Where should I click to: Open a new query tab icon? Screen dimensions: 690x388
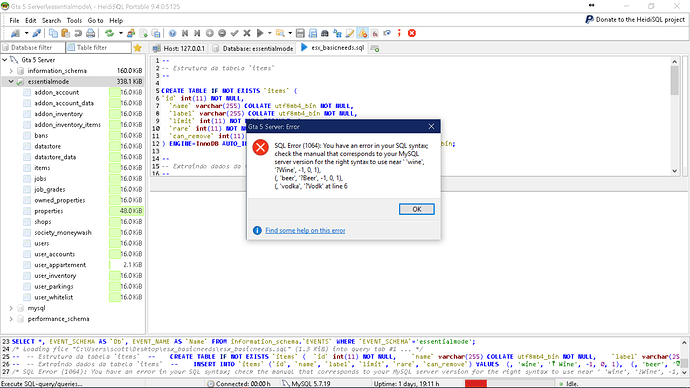(375, 48)
